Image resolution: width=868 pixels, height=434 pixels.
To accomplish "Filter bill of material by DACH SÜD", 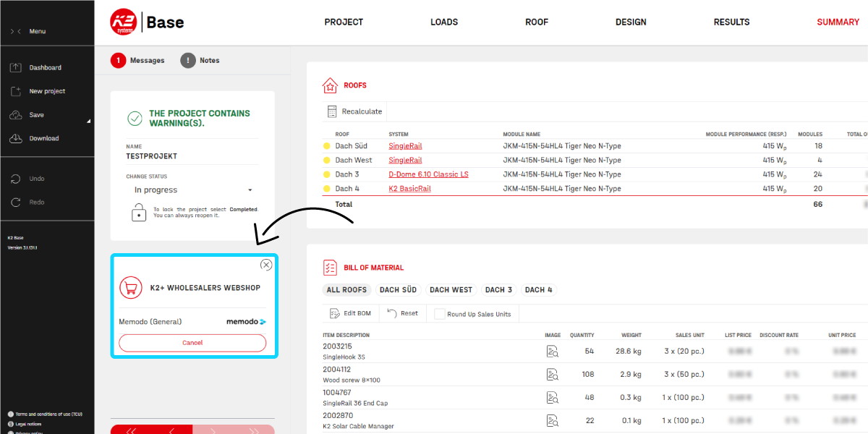I will [399, 290].
